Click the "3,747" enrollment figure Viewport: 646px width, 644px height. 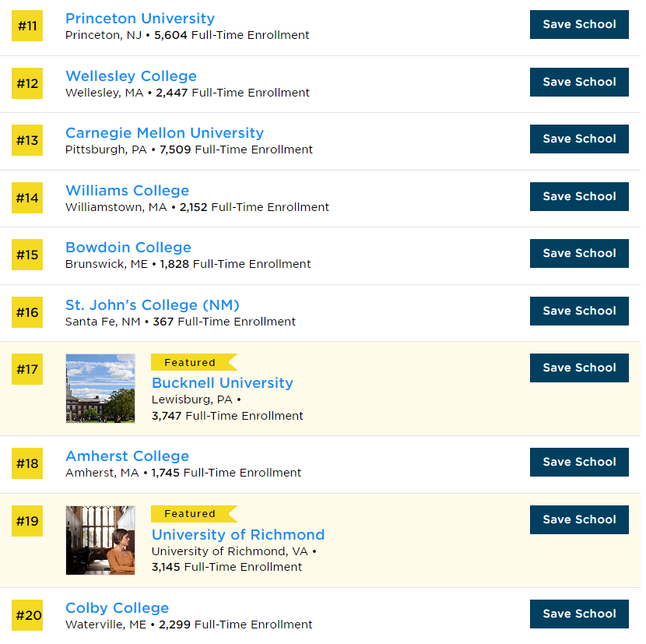[x=167, y=416]
